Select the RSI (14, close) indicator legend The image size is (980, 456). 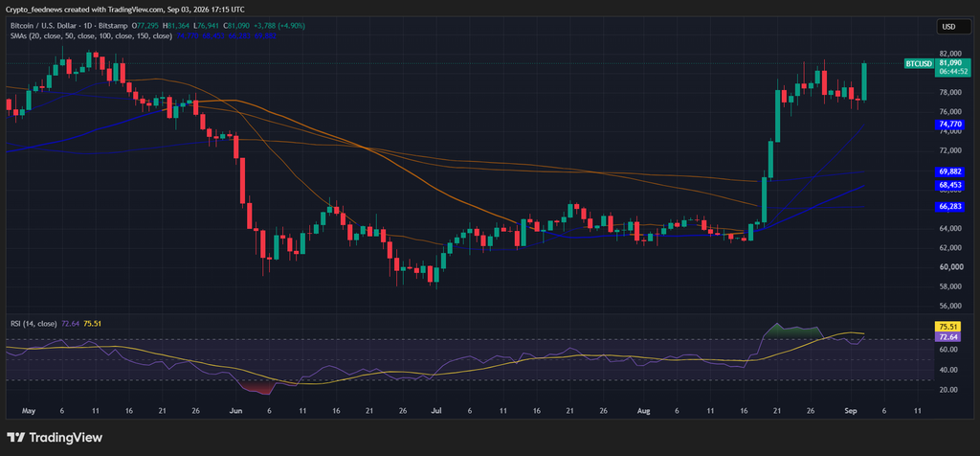tap(33, 324)
